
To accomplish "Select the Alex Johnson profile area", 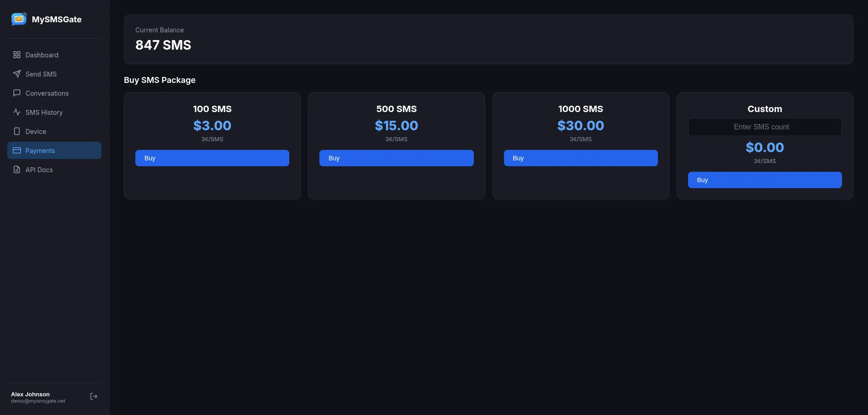I will pyautogui.click(x=39, y=397).
